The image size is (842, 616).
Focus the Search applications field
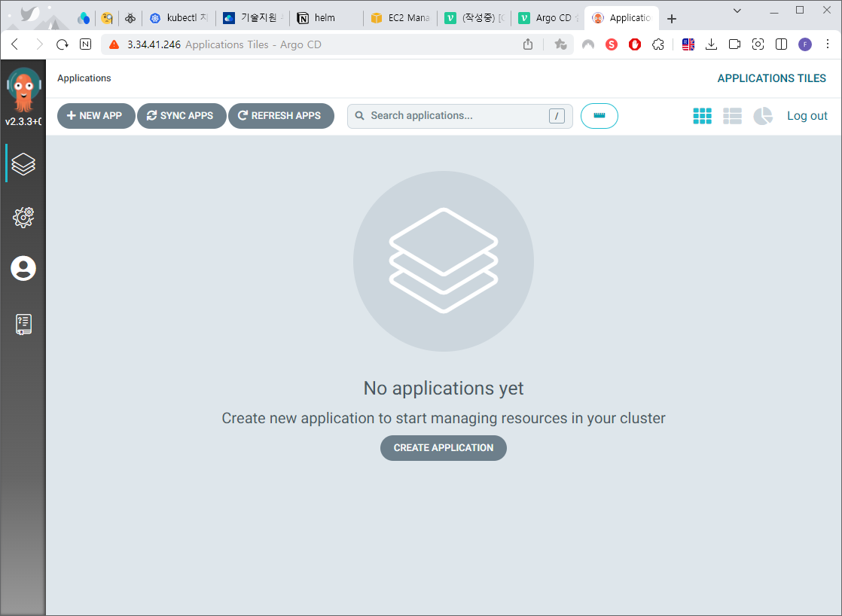tap(460, 116)
